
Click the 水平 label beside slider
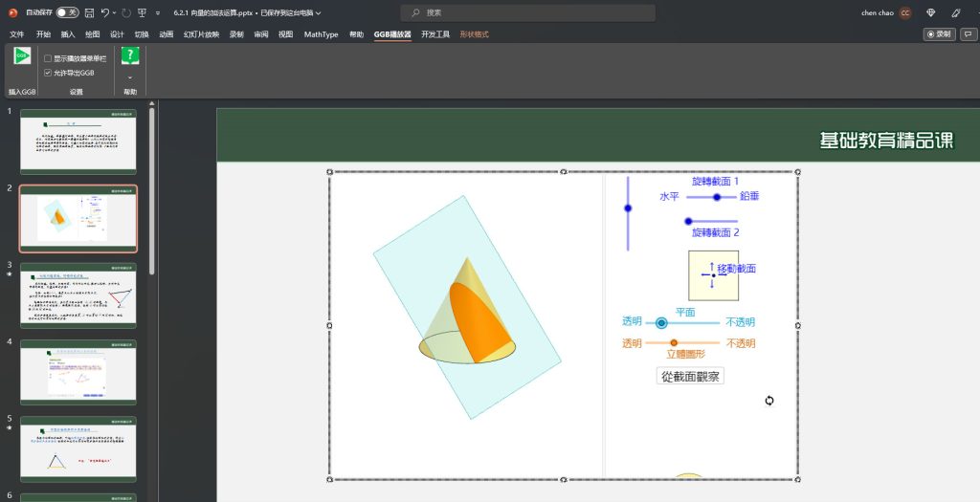[x=669, y=196]
